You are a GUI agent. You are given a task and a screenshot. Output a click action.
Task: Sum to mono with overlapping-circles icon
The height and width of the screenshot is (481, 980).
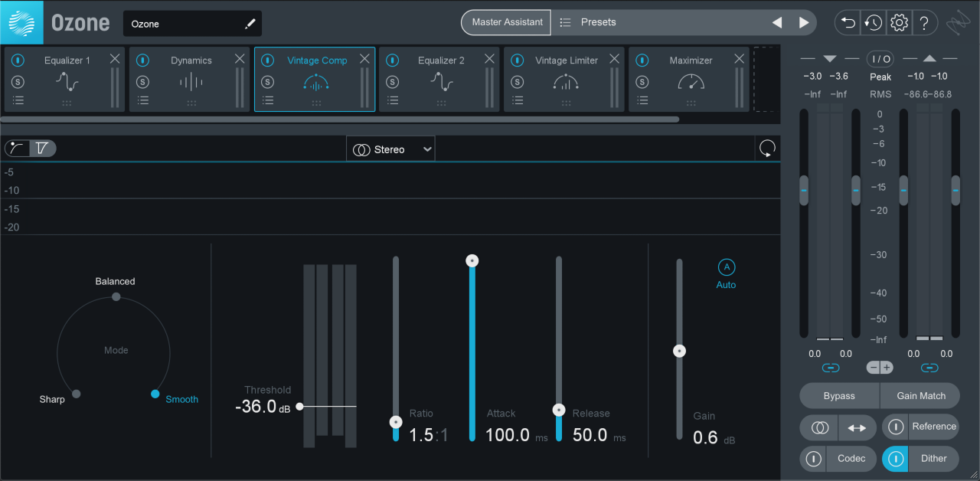819,427
